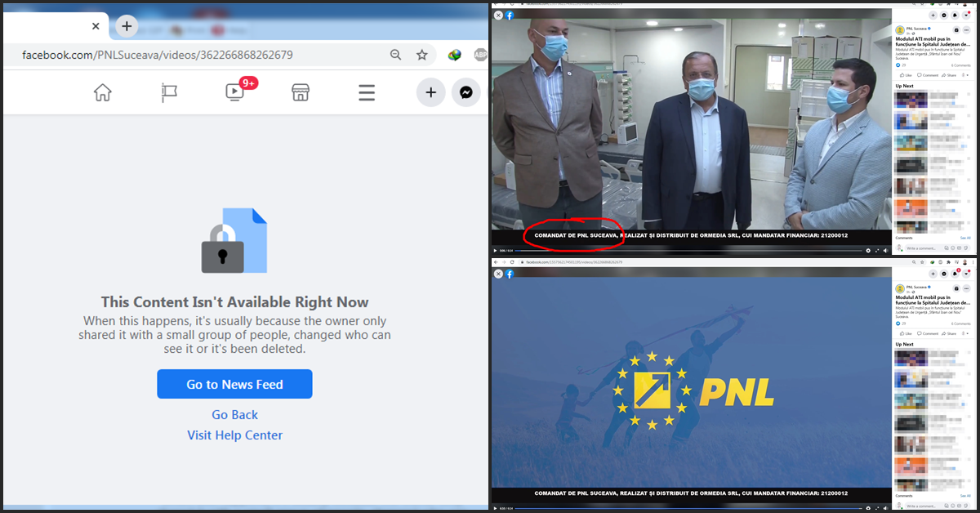980x513 pixels.
Task: Click the Go Back link
Action: (x=234, y=414)
